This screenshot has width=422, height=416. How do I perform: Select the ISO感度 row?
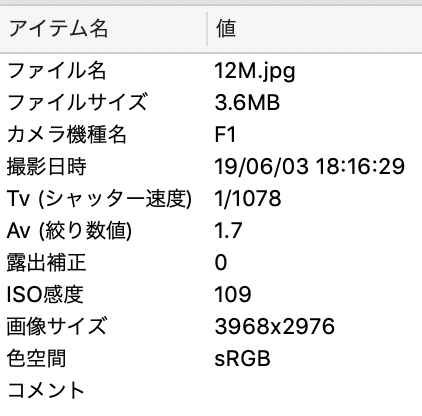(x=211, y=295)
